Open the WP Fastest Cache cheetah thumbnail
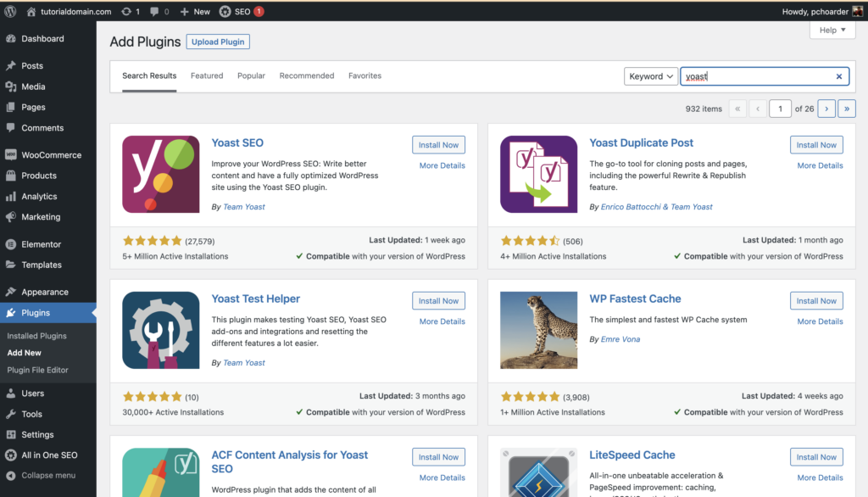Image resolution: width=868 pixels, height=497 pixels. point(538,330)
